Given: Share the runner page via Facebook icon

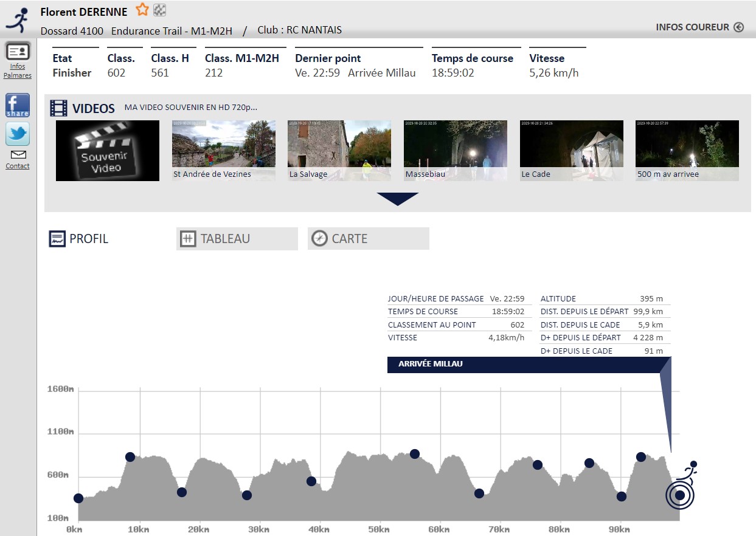Looking at the screenshot, I should (17, 104).
